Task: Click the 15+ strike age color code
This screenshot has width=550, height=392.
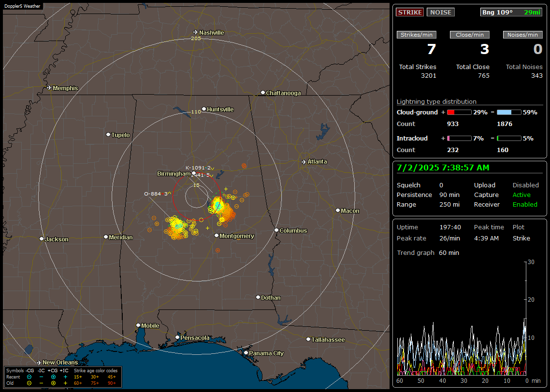Action: pyautogui.click(x=78, y=377)
